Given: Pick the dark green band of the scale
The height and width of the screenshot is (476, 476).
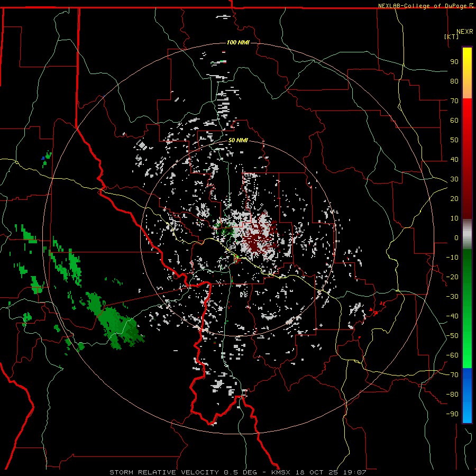Looking at the screenshot, I should 467,264.
